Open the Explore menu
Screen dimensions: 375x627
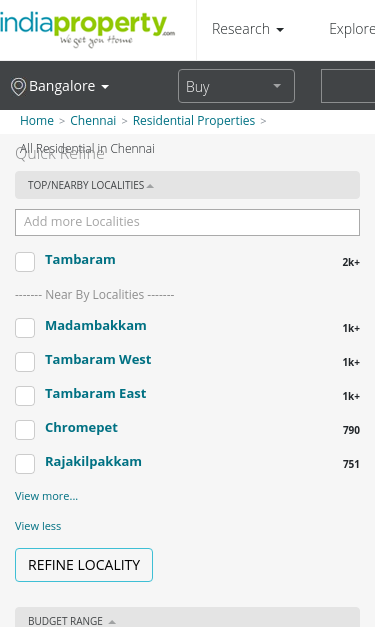tap(352, 29)
